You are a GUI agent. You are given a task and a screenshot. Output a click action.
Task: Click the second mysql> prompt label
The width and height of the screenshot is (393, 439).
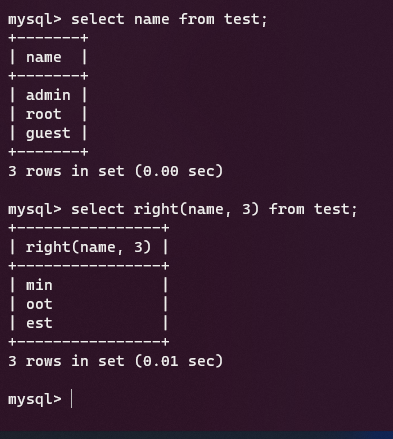pyautogui.click(x=35, y=210)
